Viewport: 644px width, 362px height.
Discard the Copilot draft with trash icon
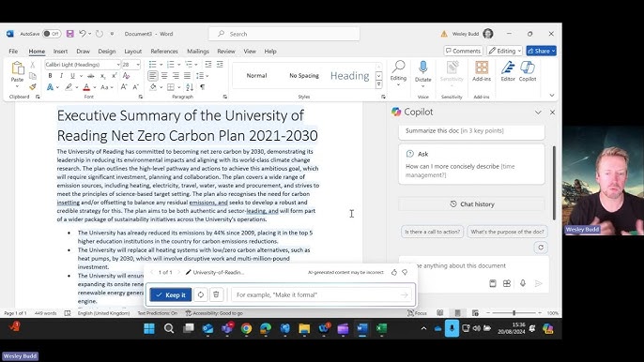coord(216,294)
